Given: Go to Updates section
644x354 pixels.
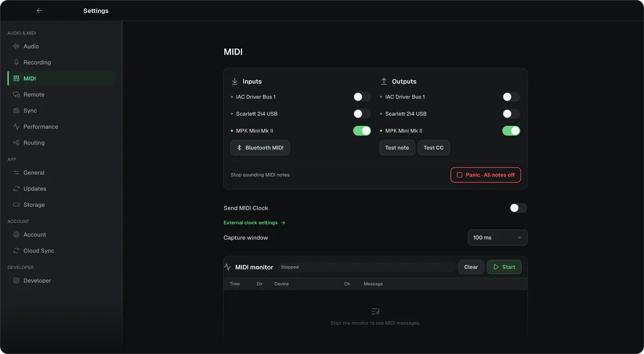Looking at the screenshot, I should [x=61, y=189].
